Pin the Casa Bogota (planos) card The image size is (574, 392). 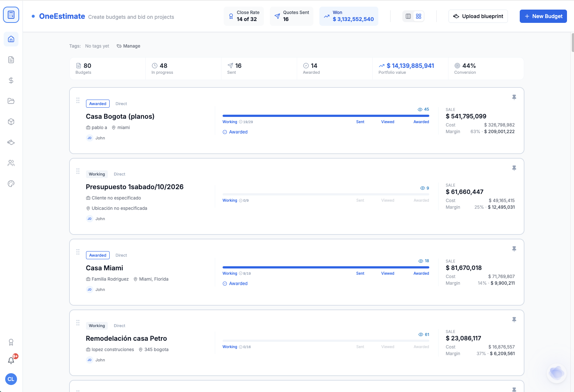click(x=514, y=97)
